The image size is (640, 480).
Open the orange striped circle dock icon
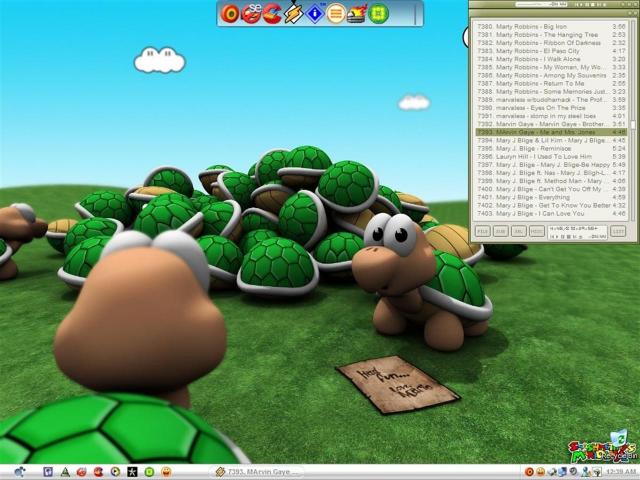(x=336, y=14)
